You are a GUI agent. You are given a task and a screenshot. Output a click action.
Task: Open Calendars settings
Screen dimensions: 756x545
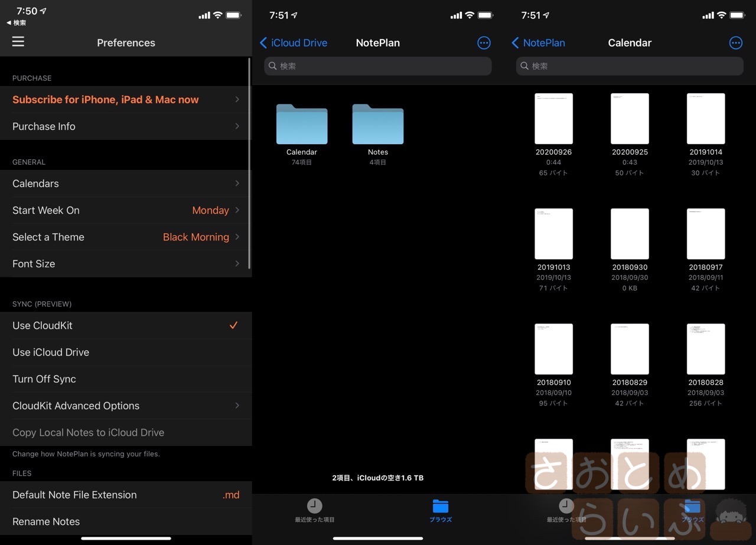pyautogui.click(x=126, y=184)
